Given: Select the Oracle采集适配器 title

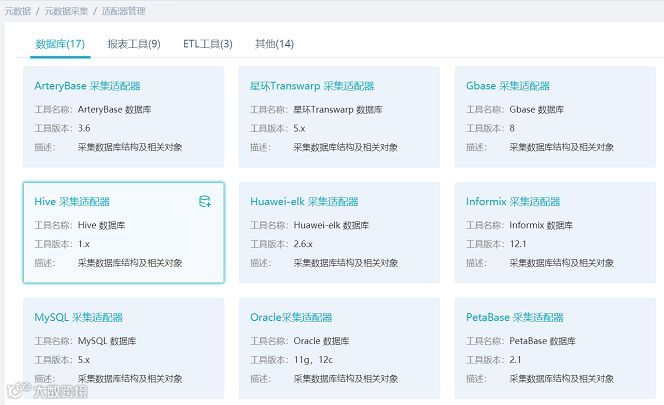Looking at the screenshot, I should 291,317.
